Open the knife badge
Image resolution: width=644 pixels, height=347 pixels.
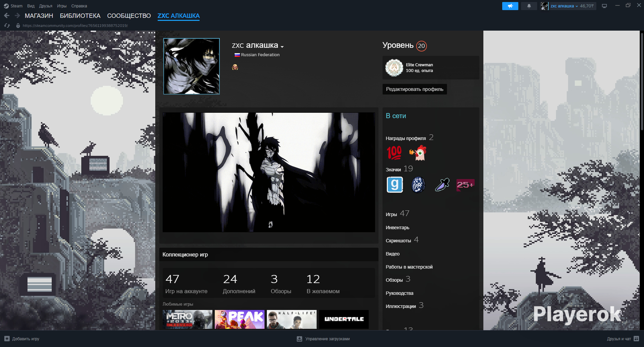click(x=442, y=185)
